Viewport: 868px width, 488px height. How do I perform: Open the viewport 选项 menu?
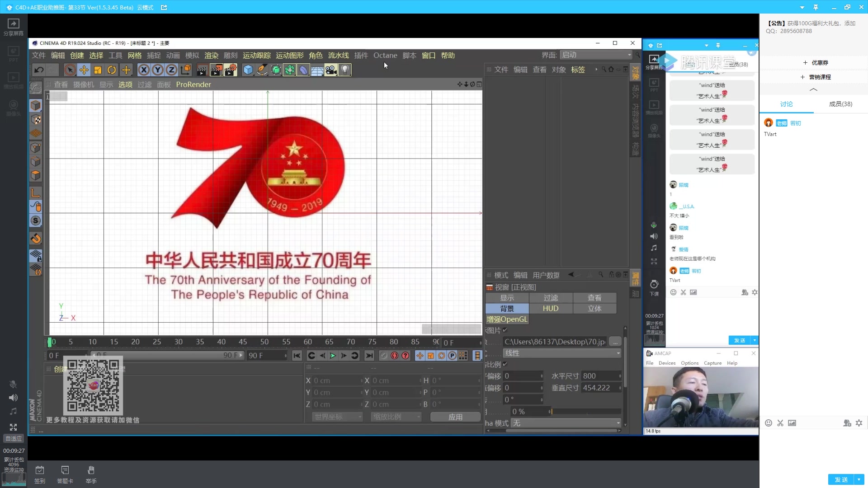tap(125, 84)
